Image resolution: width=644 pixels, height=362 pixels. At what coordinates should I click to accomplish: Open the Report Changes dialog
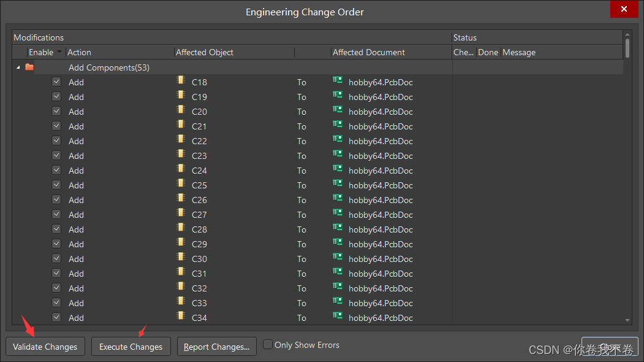(216, 347)
